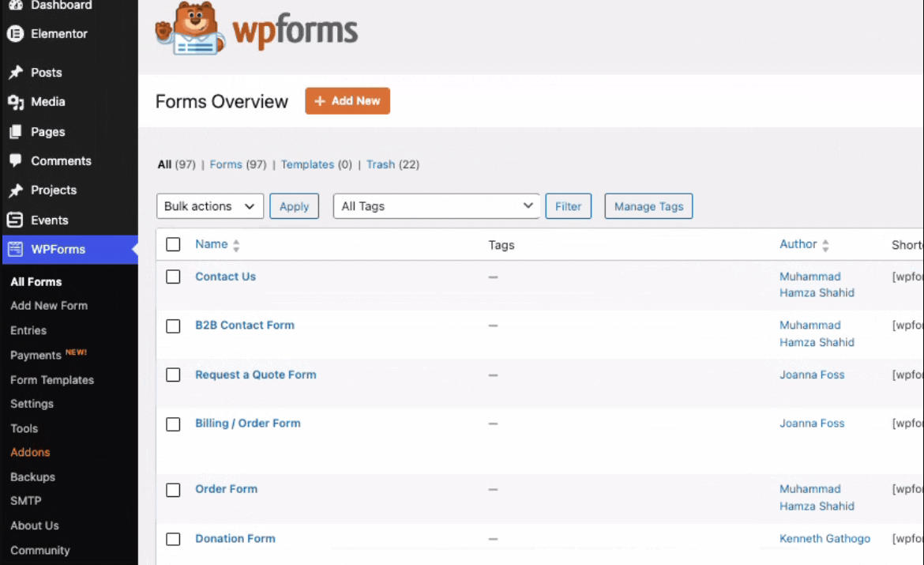Click the Author column sort arrows
Image resolution: width=924 pixels, height=565 pixels.
[x=825, y=245]
